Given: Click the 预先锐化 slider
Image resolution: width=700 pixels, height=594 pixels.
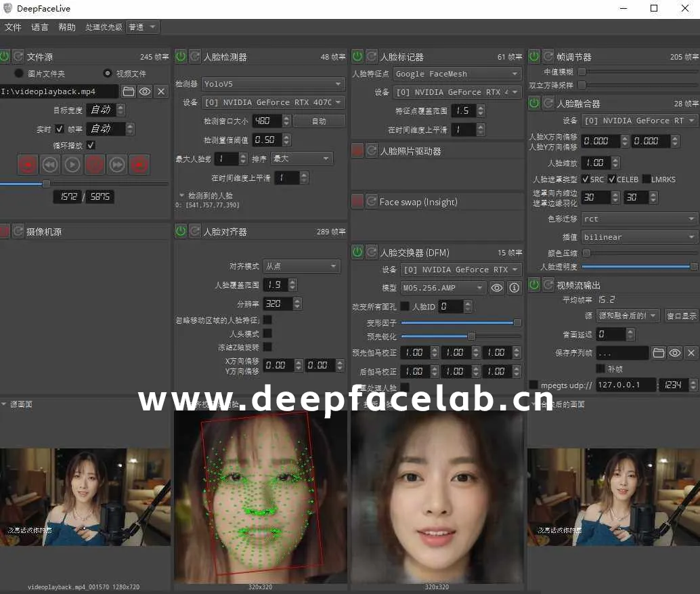Looking at the screenshot, I should click(461, 336).
